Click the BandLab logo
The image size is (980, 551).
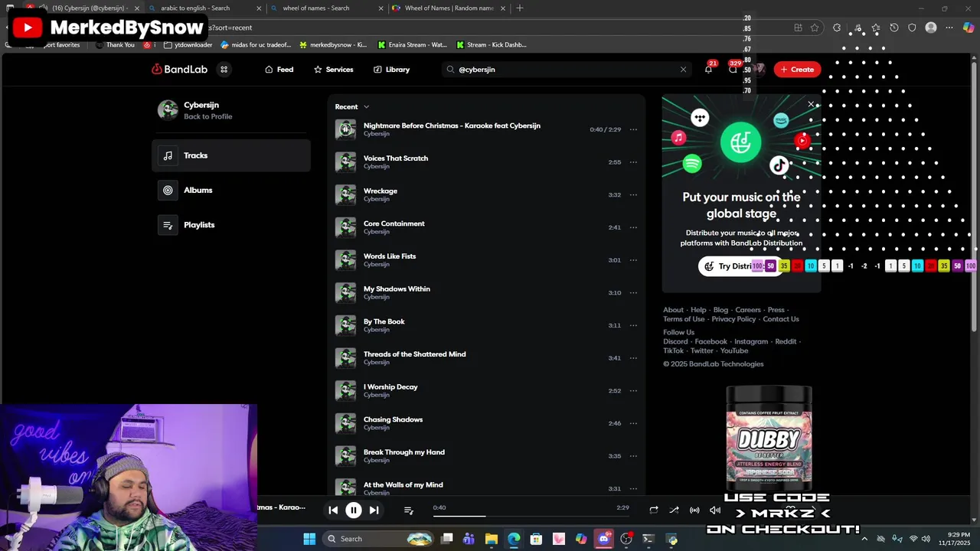[180, 70]
